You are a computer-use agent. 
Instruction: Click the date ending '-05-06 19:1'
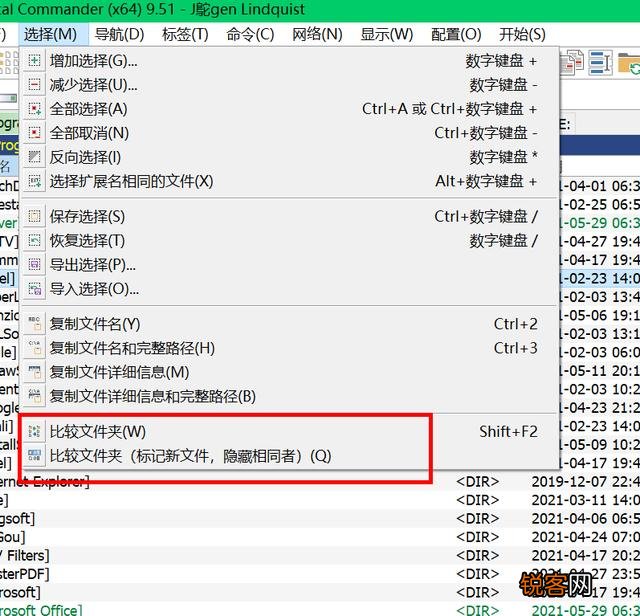click(600, 315)
